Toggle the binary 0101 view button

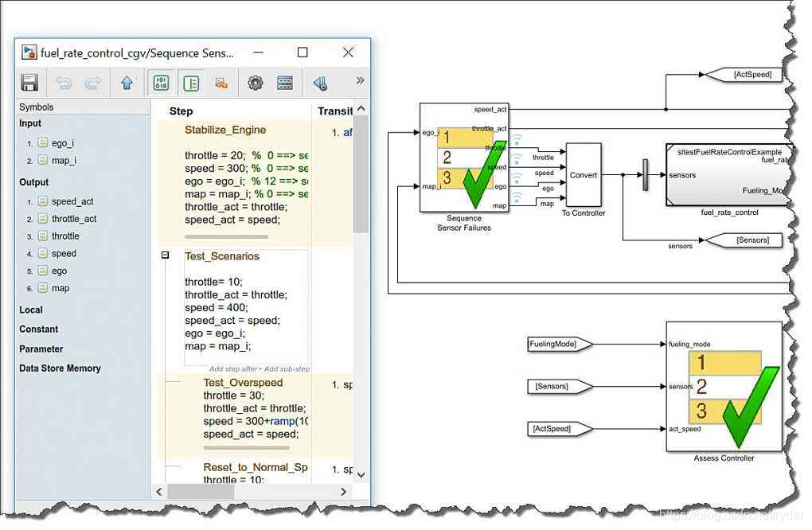pyautogui.click(x=161, y=83)
